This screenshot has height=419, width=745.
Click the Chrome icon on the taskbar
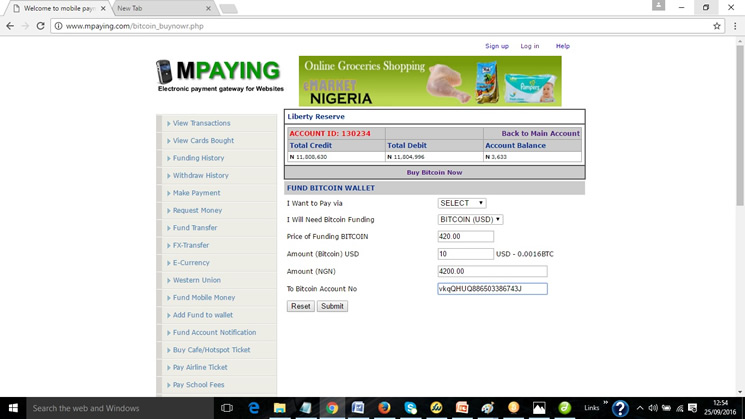(x=332, y=408)
